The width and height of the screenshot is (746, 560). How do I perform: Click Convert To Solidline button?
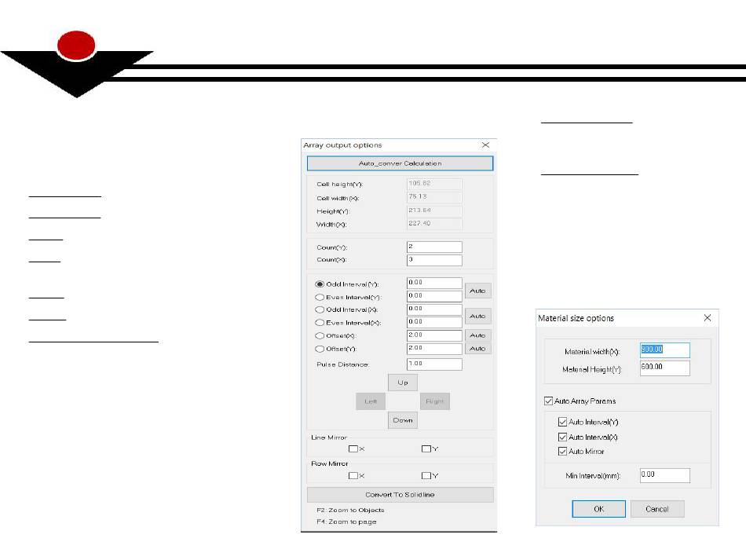pos(400,495)
